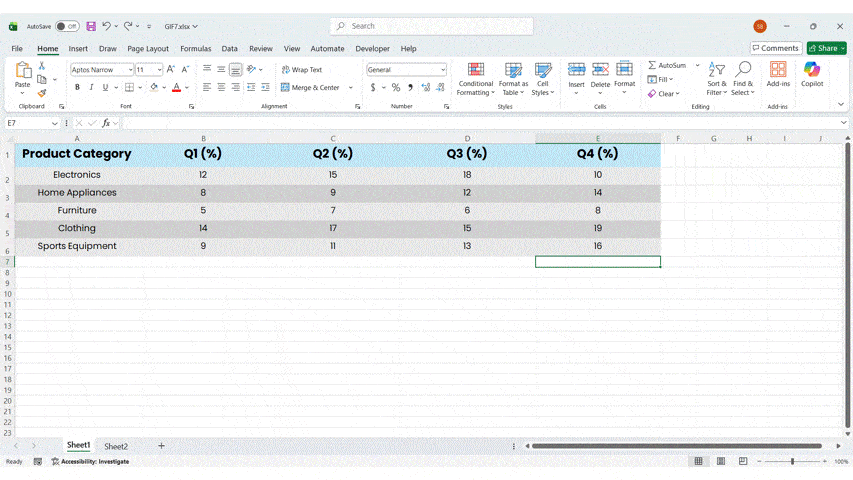Open the File tab
853x480 pixels.
coord(17,48)
